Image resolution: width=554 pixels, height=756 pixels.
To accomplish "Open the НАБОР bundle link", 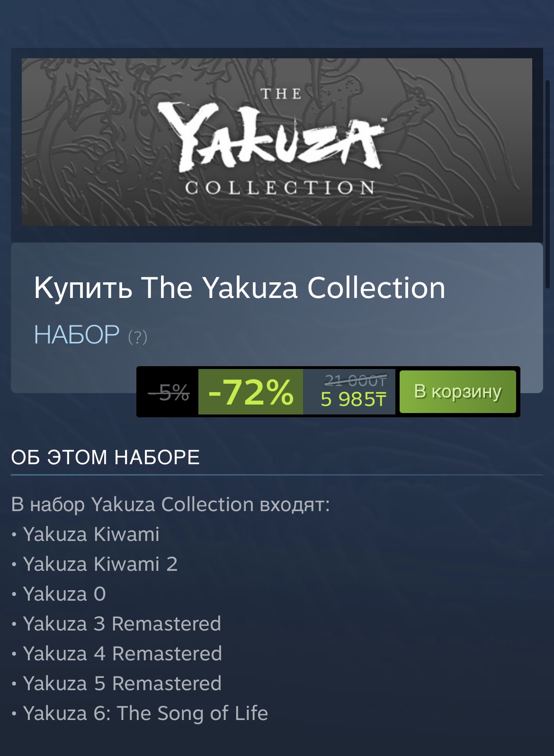I will click(77, 335).
